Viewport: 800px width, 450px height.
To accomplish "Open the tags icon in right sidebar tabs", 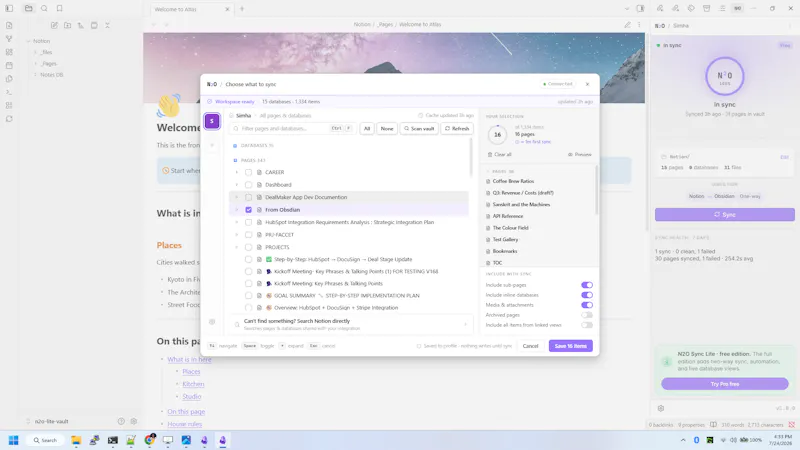I will [691, 9].
